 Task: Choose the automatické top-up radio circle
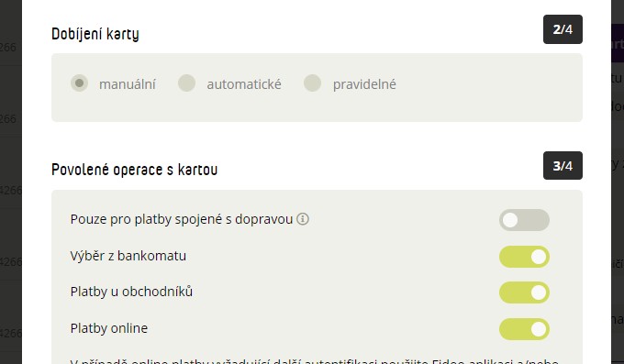click(186, 83)
